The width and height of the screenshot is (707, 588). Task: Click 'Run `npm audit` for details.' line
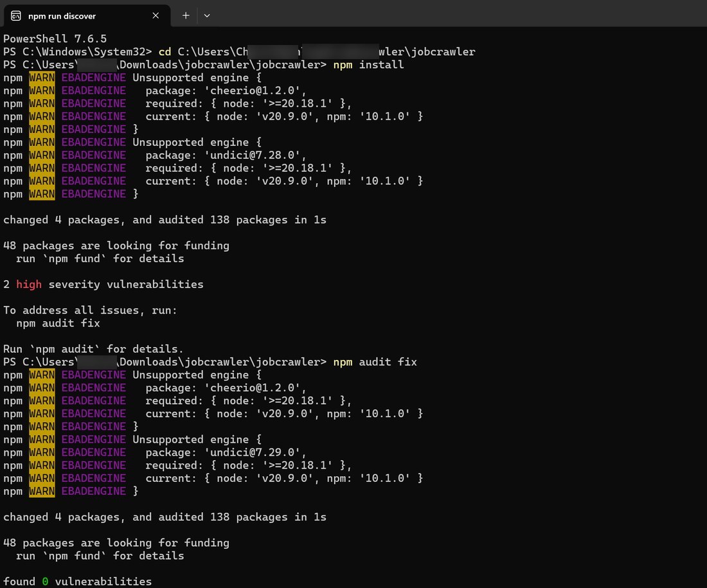[93, 349]
